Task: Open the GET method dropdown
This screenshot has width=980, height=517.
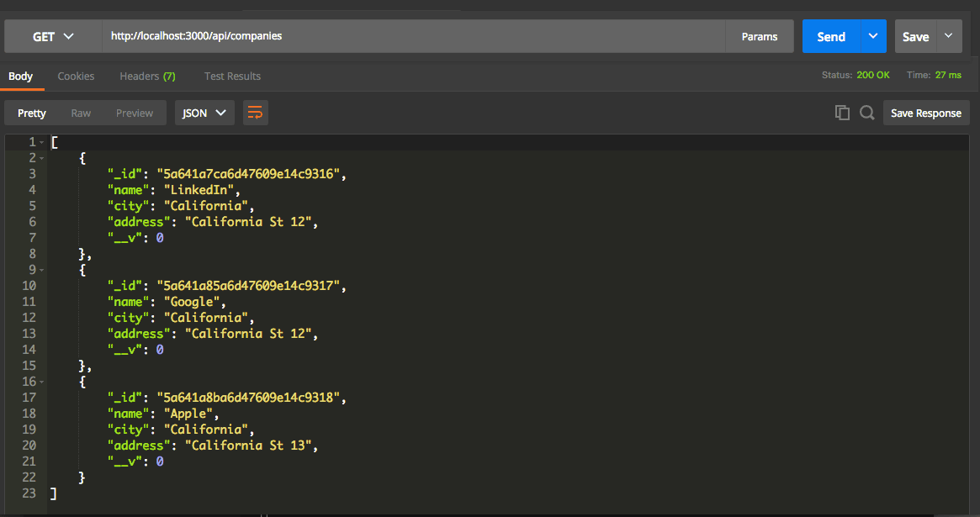Action: point(53,36)
